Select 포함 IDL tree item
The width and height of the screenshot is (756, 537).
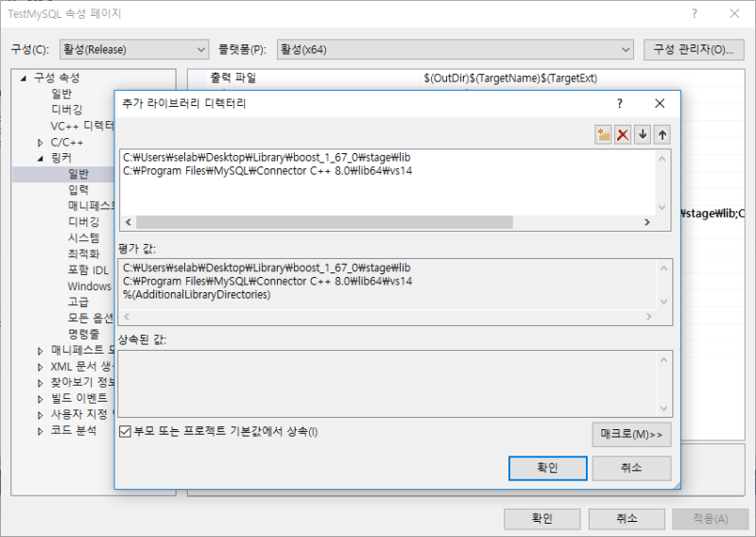[88, 270]
